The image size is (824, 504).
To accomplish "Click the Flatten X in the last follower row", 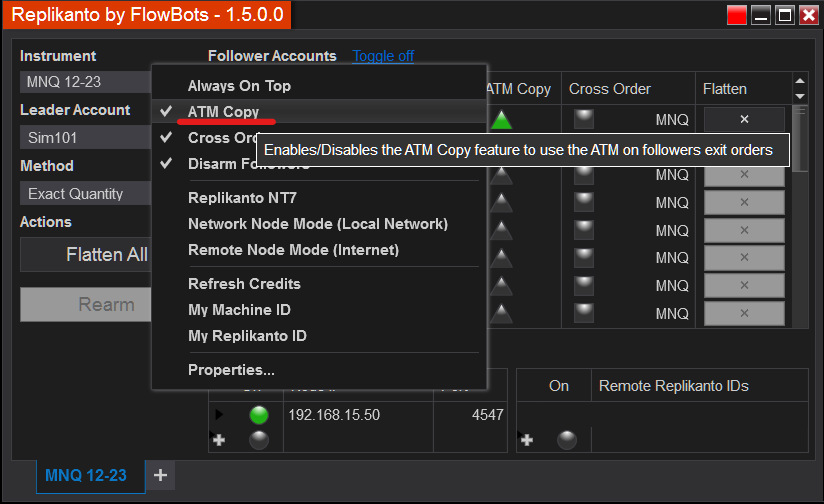I will [x=744, y=313].
